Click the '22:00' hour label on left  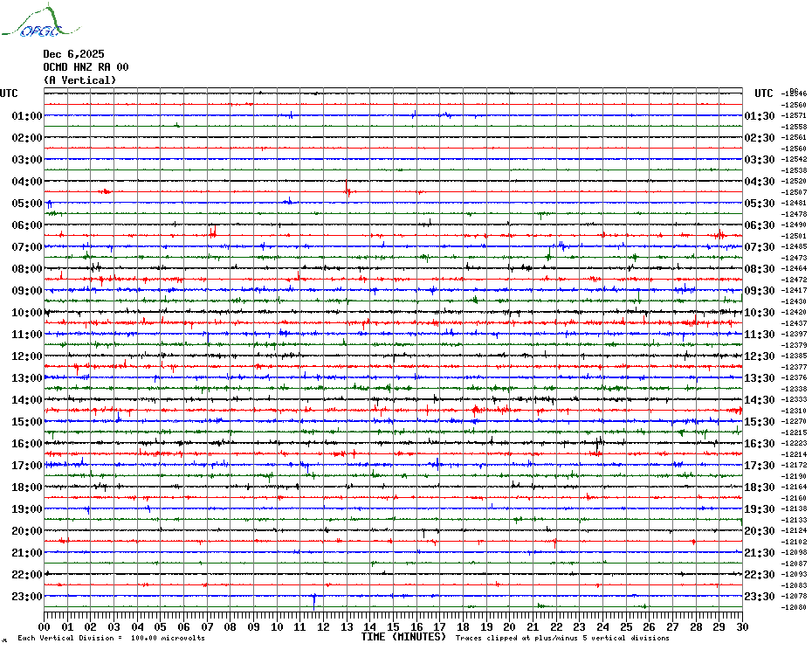[27, 575]
